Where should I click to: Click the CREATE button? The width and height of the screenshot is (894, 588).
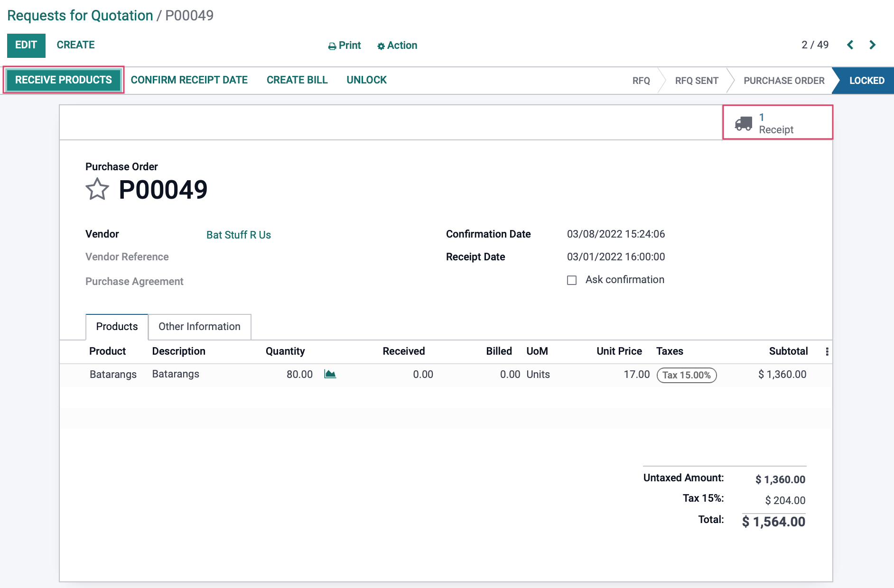75,45
